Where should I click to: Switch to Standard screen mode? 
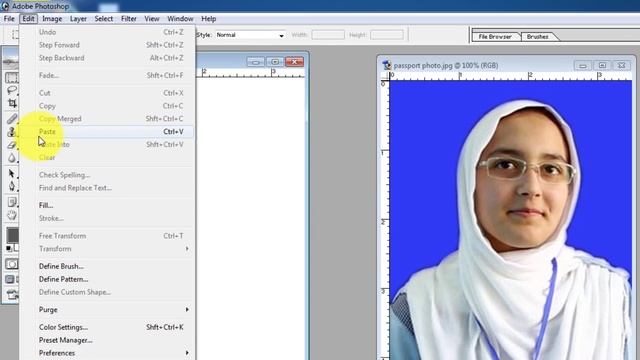pos(10,279)
